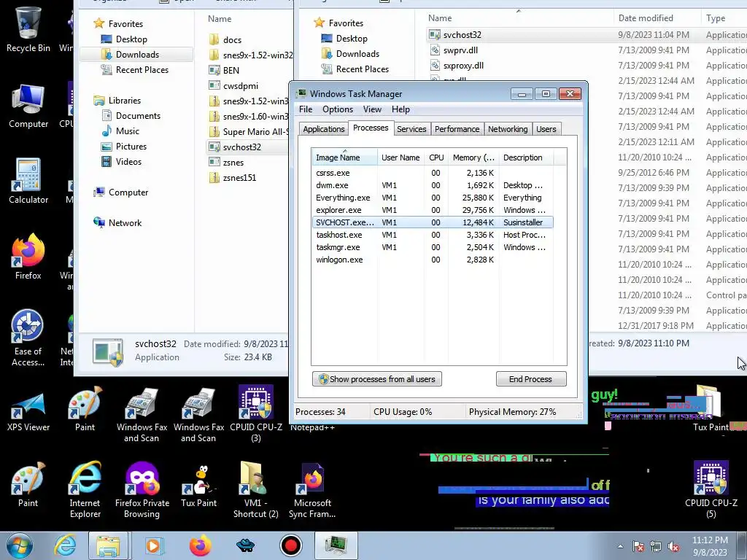
Task: Open the VM1 - Shortcut (2) folder icon
Action: (x=255, y=489)
